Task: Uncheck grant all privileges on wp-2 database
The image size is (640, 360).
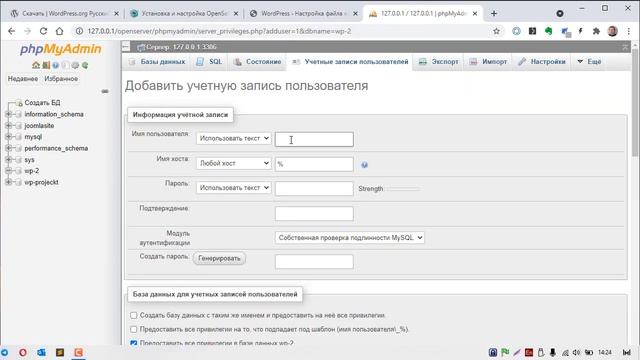Action: pos(133,343)
